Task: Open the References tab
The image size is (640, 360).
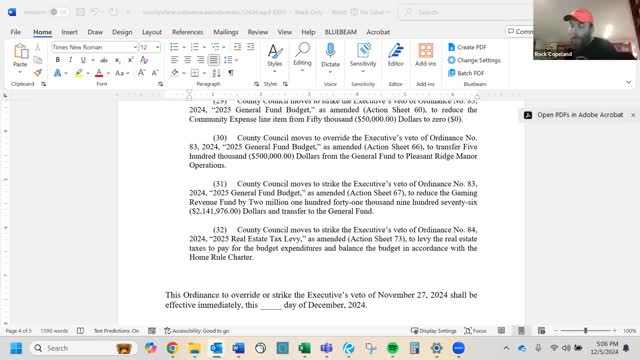Action: [x=187, y=32]
